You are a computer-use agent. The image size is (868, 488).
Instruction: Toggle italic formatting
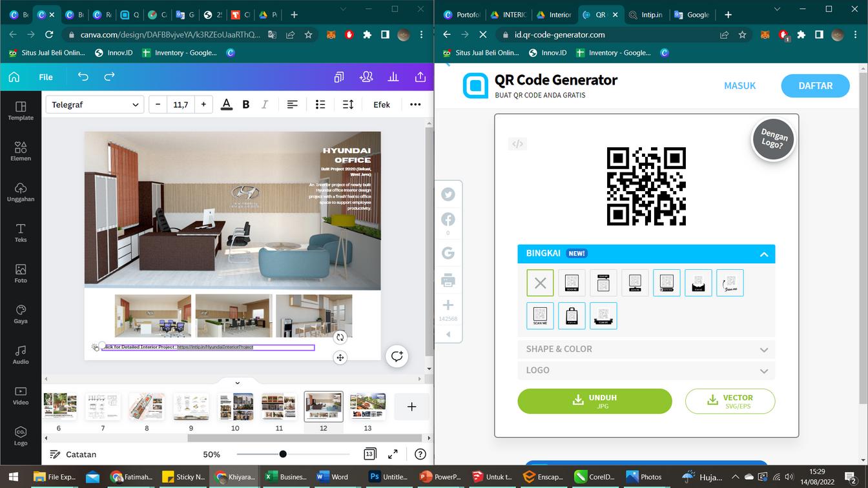tap(264, 105)
